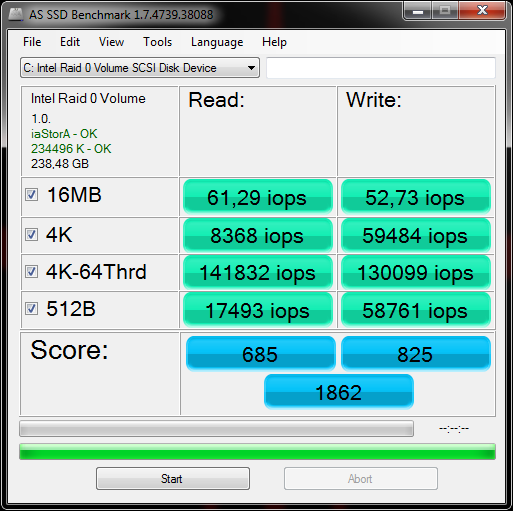Open the View menu
Image resolution: width=513 pixels, height=511 pixels.
(111, 42)
